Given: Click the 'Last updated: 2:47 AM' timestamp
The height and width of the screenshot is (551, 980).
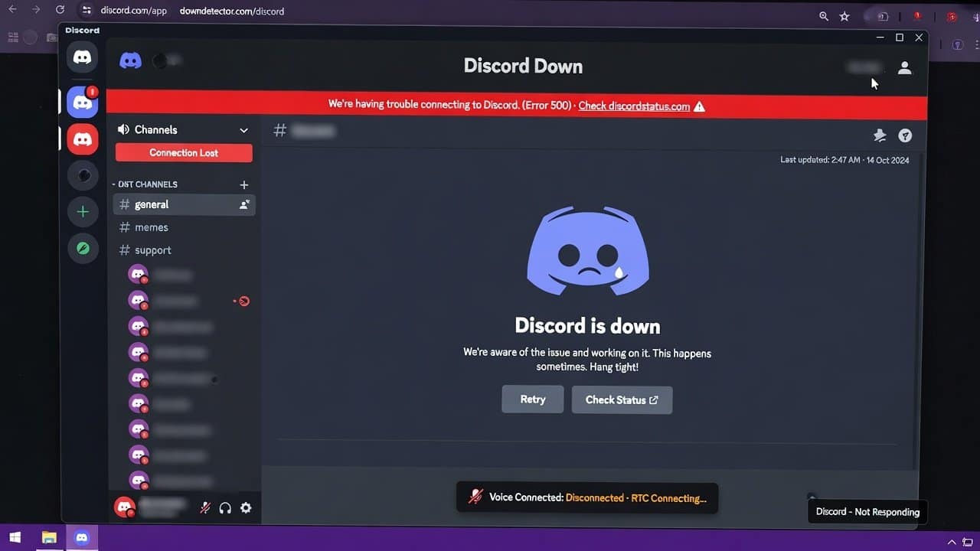Looking at the screenshot, I should tap(844, 160).
